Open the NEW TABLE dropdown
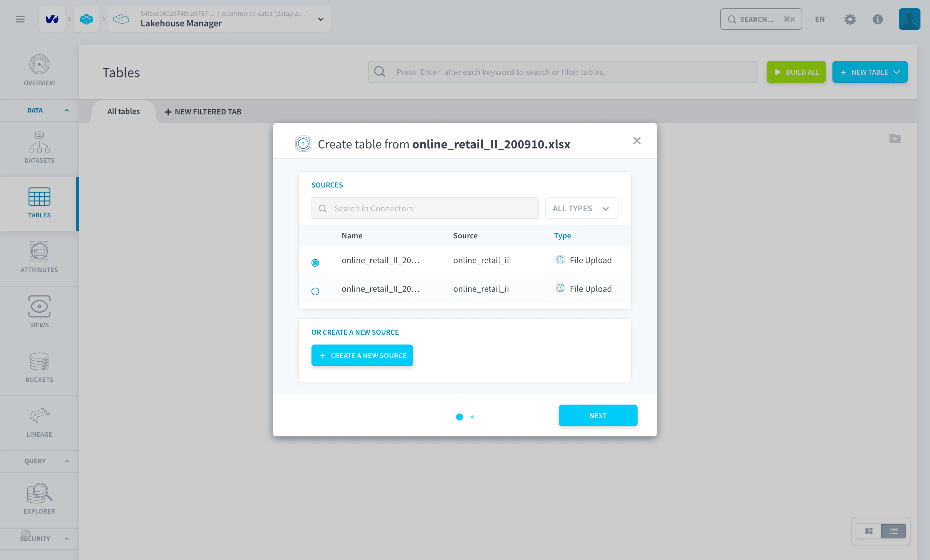This screenshot has height=560, width=930. pos(870,72)
